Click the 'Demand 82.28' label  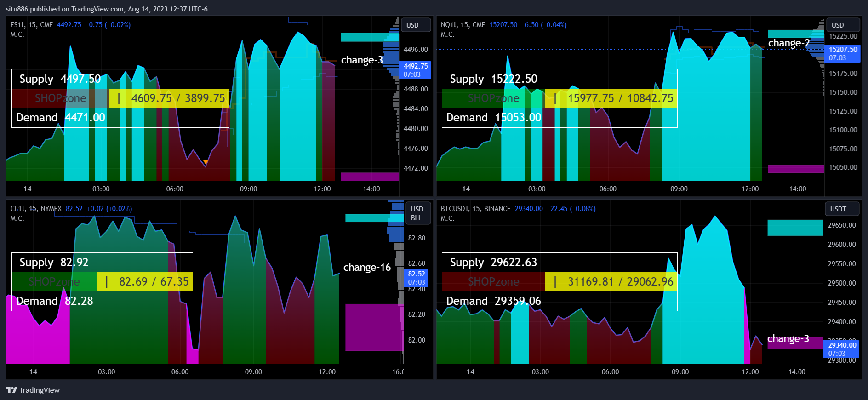(55, 301)
